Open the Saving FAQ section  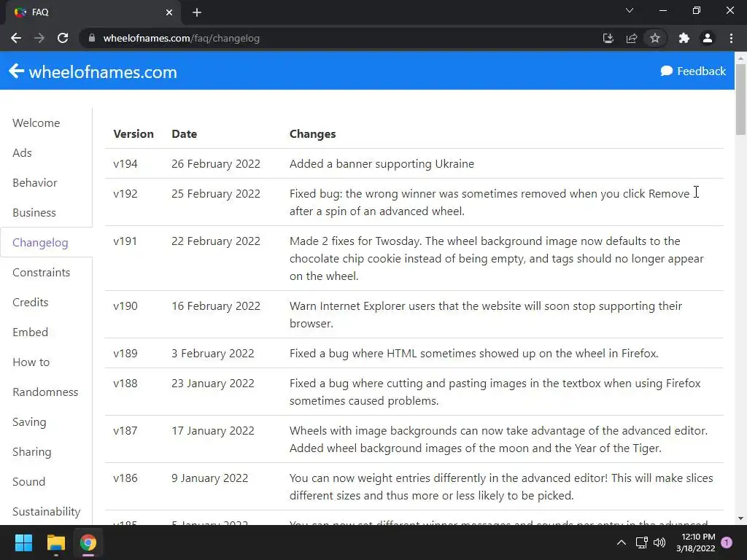click(29, 422)
